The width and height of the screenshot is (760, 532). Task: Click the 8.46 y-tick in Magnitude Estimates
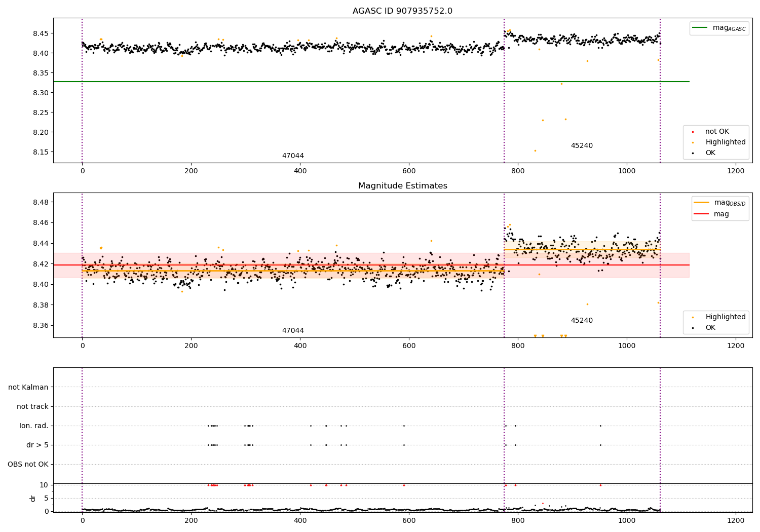[41, 222]
